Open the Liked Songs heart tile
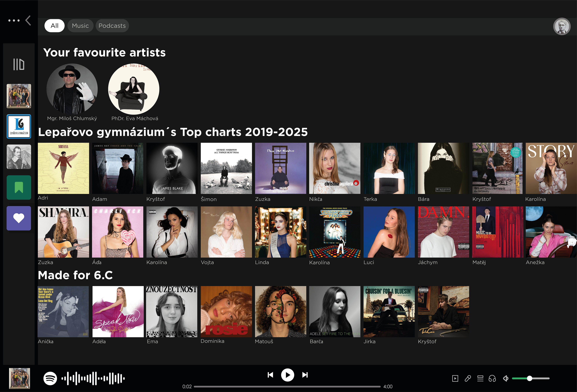The image size is (577, 392). [x=19, y=218]
